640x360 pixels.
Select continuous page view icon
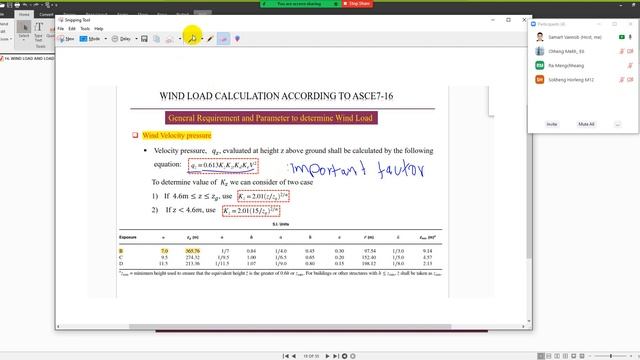549,356
